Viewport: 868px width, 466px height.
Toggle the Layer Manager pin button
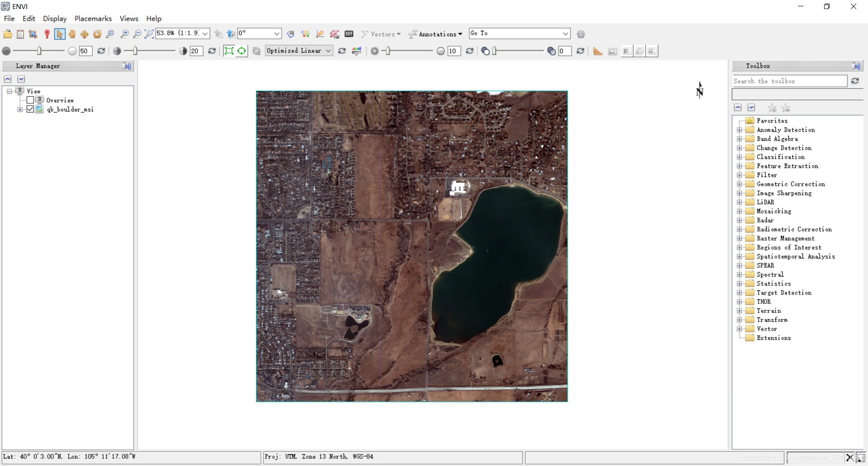click(127, 66)
